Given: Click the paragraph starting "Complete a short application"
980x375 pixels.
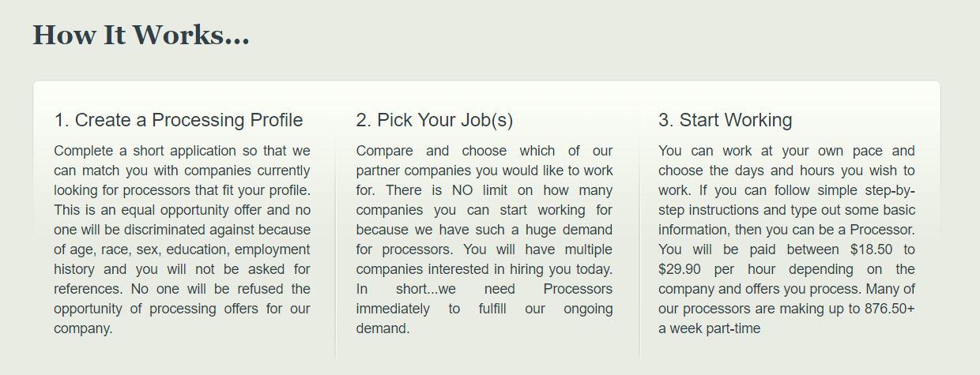Looking at the screenshot, I should click(x=183, y=239).
